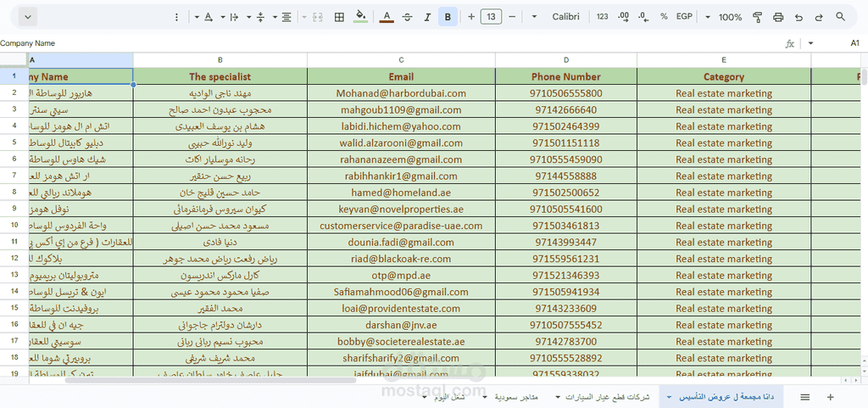This screenshot has height=408, width=868.
Task: Click the text wrapping icon
Action: [x=234, y=17]
